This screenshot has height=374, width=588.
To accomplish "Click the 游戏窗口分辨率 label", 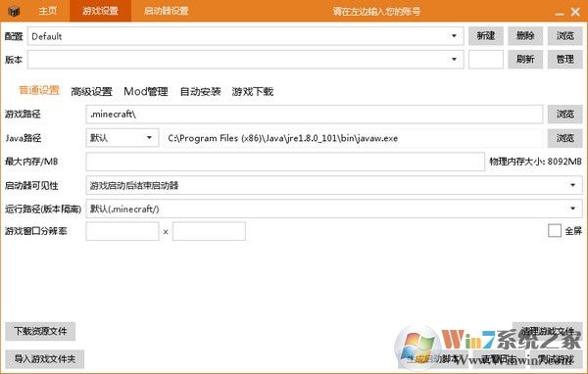I will (35, 231).
